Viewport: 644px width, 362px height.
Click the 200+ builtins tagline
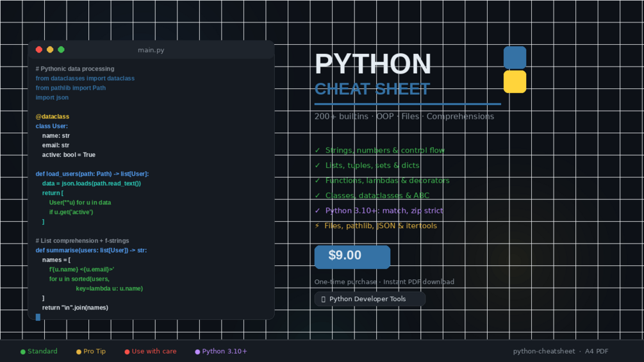pyautogui.click(x=404, y=117)
